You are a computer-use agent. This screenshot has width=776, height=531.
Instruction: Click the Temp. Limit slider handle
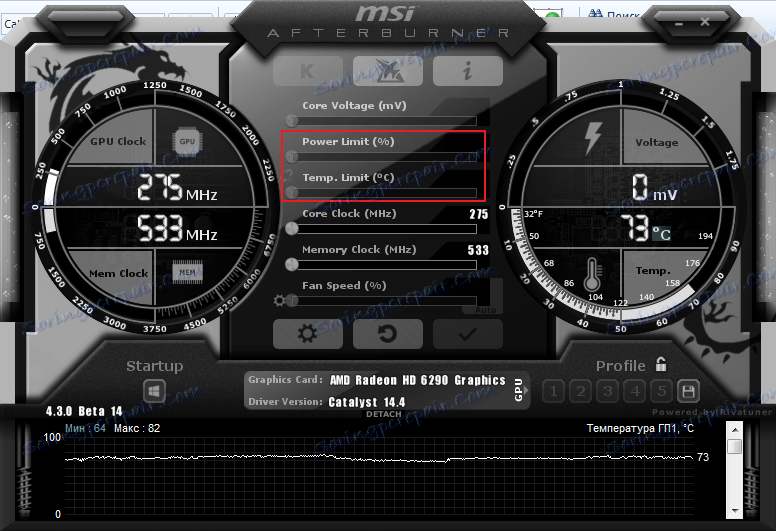click(x=292, y=192)
